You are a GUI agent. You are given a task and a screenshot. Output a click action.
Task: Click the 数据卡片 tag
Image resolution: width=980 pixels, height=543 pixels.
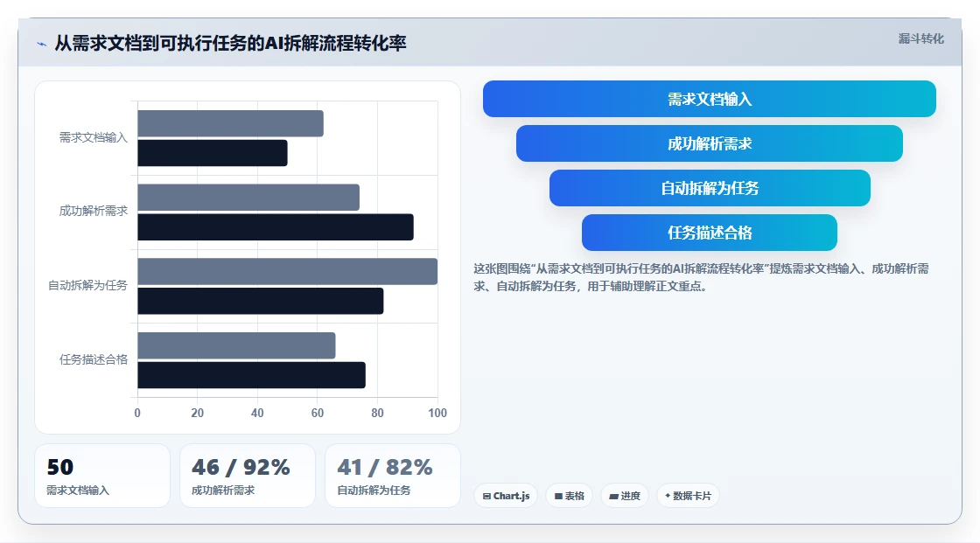click(x=688, y=496)
